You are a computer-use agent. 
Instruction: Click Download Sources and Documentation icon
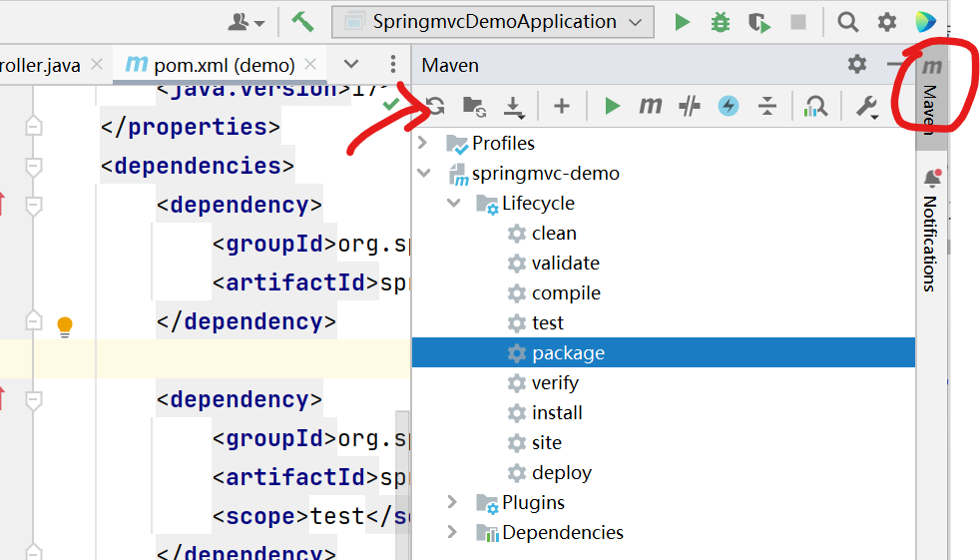514,107
